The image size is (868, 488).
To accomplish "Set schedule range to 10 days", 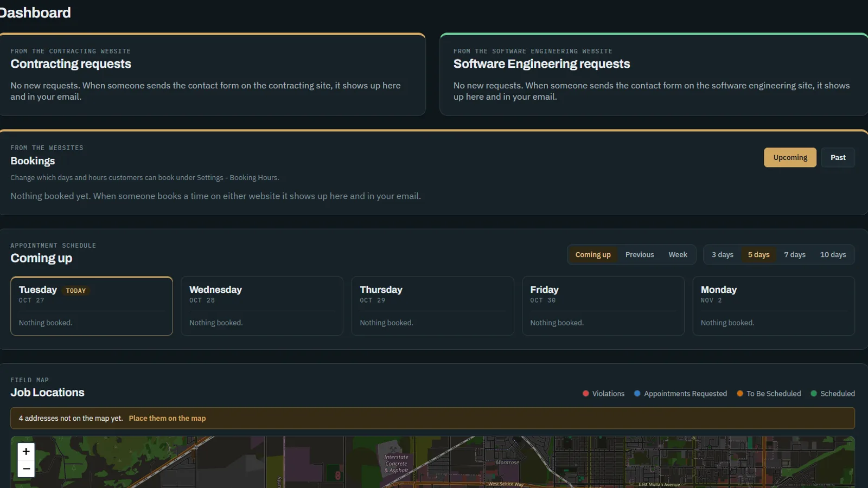I will (833, 254).
